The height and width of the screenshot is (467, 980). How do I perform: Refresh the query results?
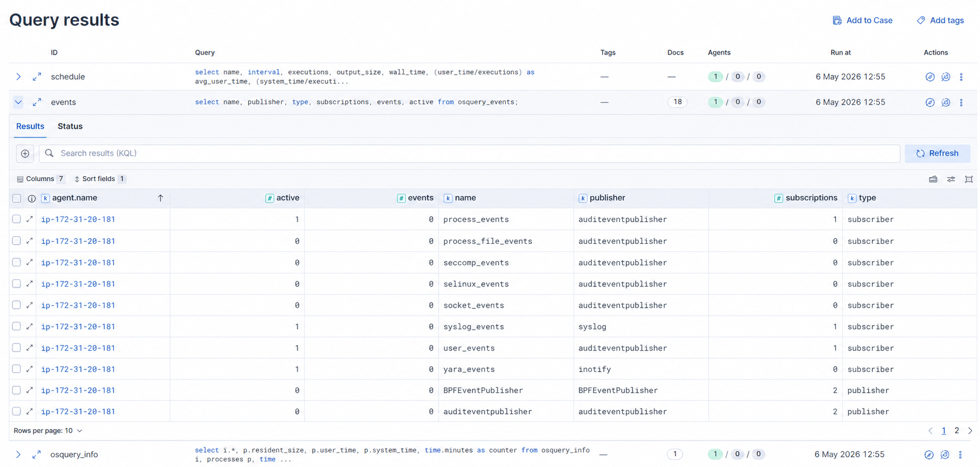pos(937,154)
